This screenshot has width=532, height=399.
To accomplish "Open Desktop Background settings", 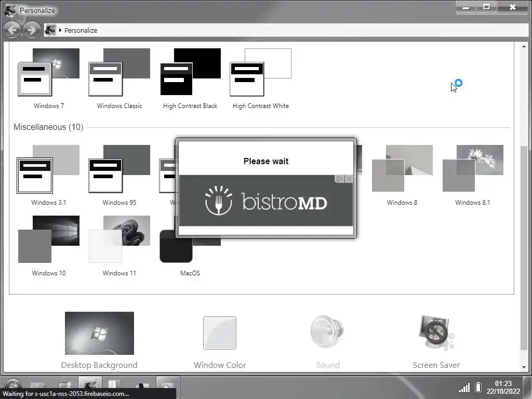I will [99, 340].
